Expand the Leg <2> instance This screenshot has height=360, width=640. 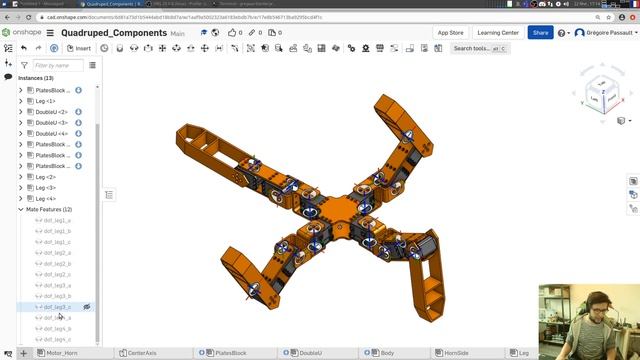pos(21,177)
